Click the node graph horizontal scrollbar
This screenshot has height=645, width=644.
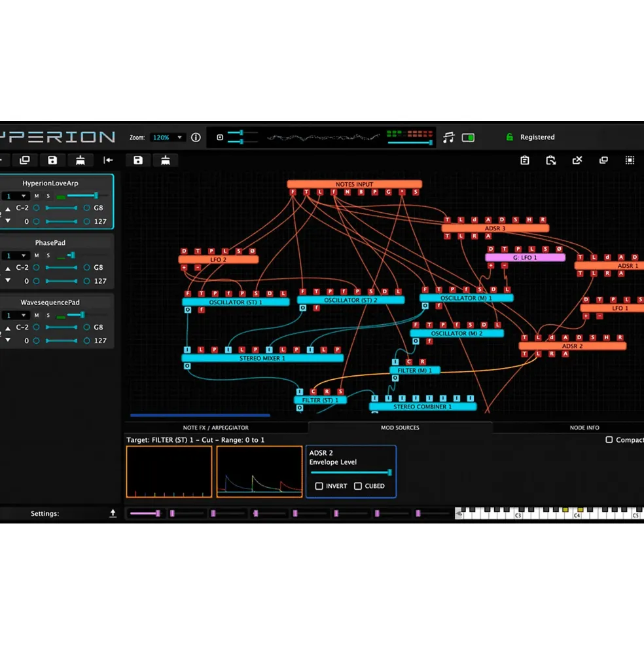click(x=200, y=415)
